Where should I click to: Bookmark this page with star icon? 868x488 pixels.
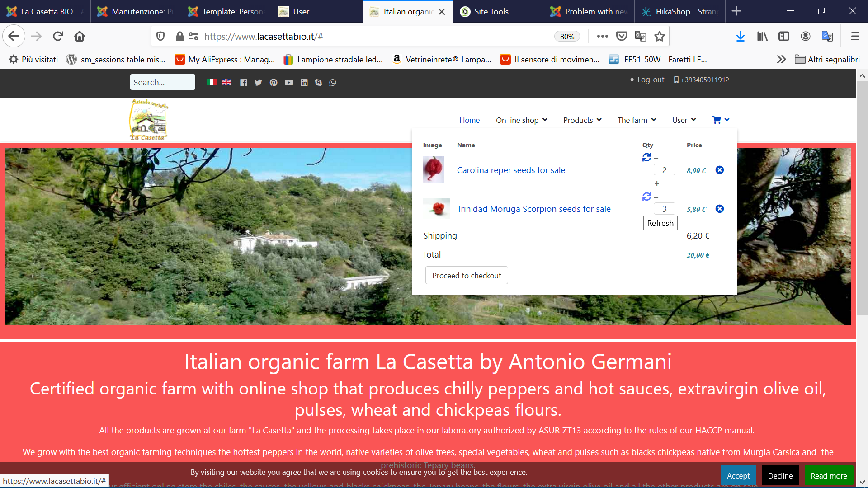point(660,36)
